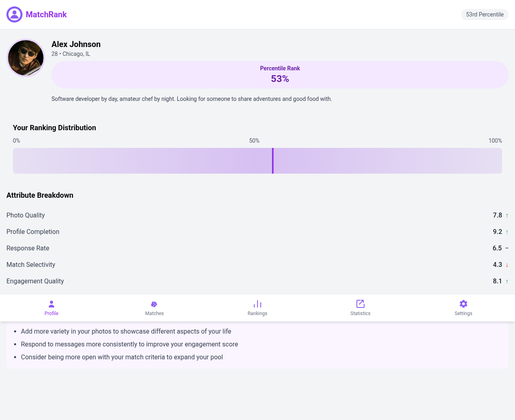Screen dimensions: 515x420
Task: Switch to the Statistics tab
Action: (360, 308)
